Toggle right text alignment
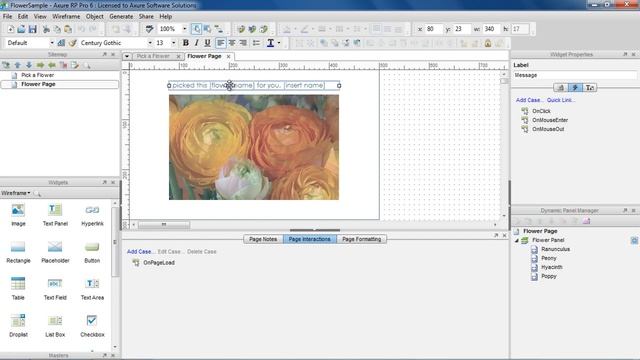 coord(243,43)
